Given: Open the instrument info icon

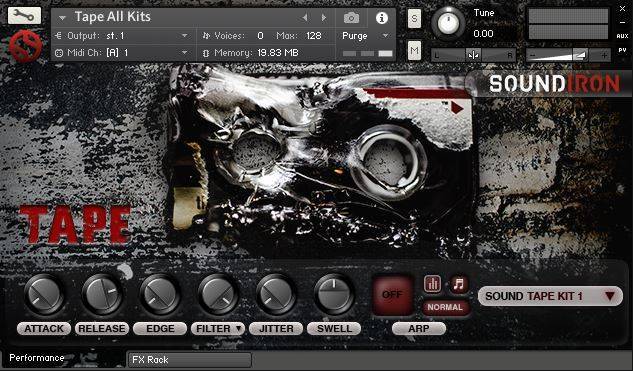Looking at the screenshot, I should coord(381,18).
